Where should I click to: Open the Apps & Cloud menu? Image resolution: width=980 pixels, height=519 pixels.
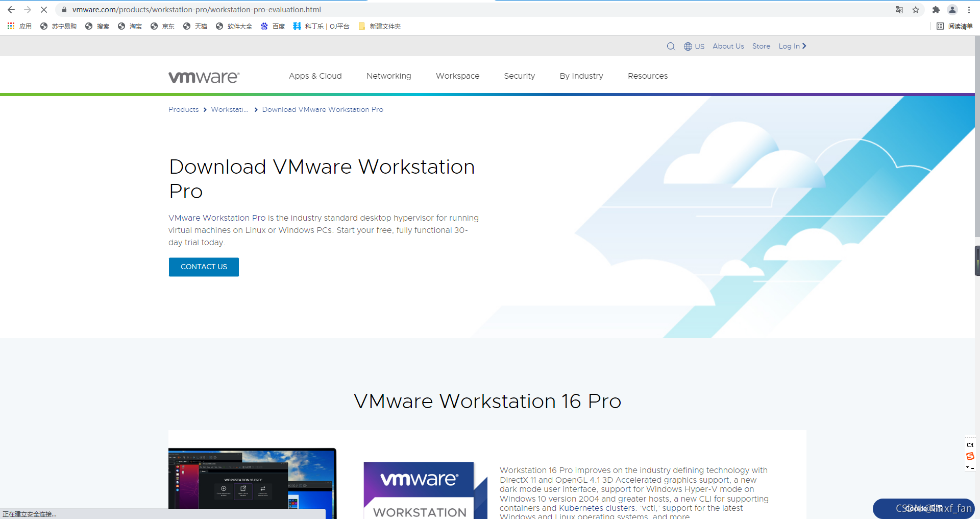coord(315,76)
